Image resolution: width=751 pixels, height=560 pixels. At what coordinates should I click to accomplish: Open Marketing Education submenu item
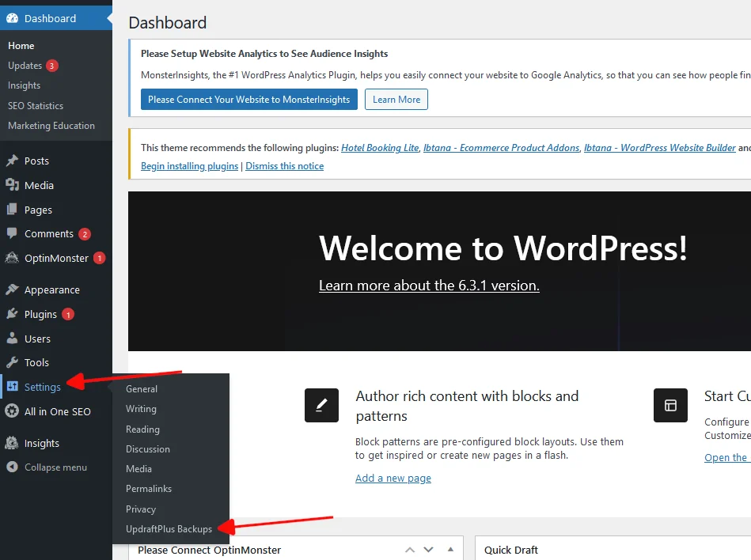(x=51, y=126)
